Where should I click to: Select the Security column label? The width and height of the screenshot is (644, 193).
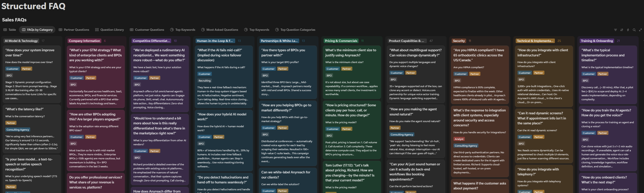459,41
